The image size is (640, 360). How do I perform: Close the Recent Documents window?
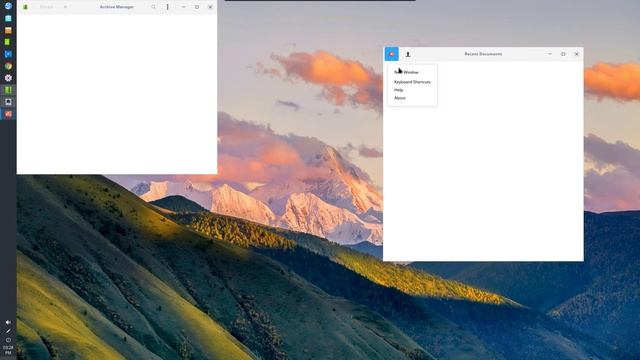click(577, 54)
